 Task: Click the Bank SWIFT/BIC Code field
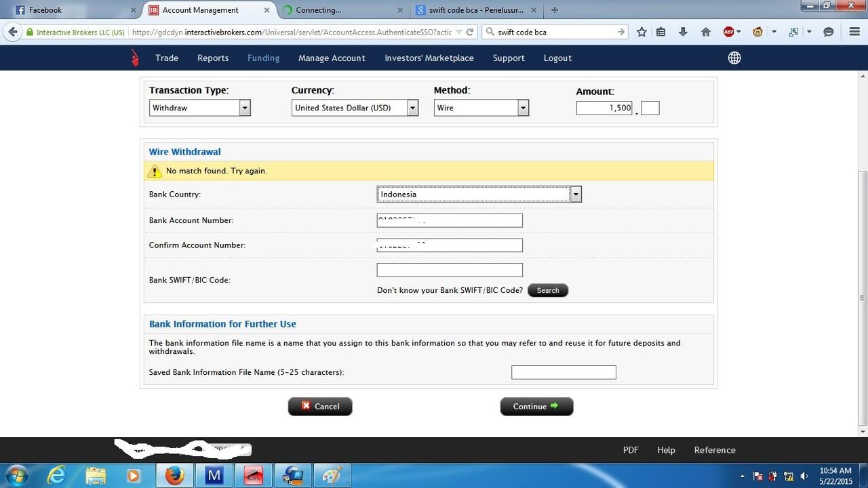coord(450,270)
